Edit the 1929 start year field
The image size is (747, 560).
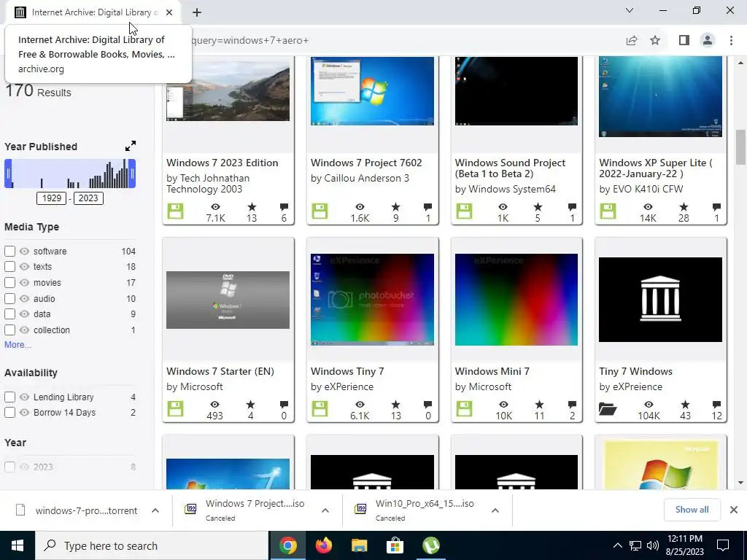(x=52, y=198)
